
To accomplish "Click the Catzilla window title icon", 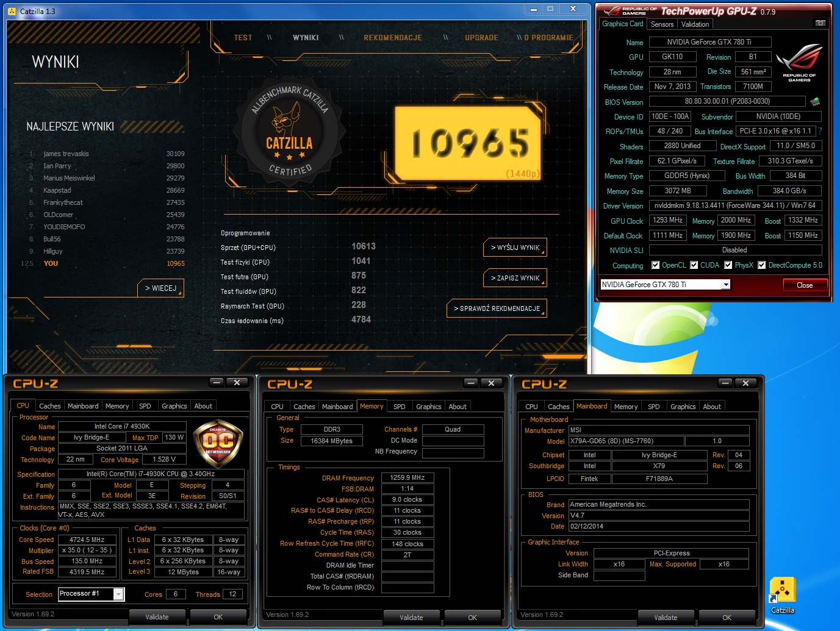I will [x=12, y=11].
